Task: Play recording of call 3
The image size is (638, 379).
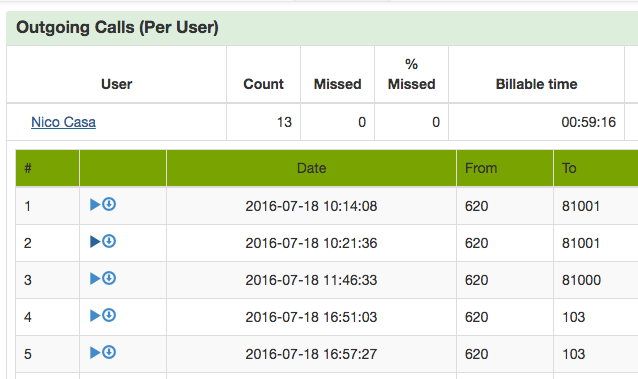Action: 95,278
